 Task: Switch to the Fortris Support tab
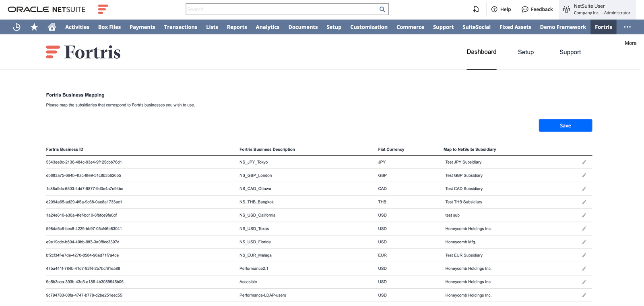[570, 52]
